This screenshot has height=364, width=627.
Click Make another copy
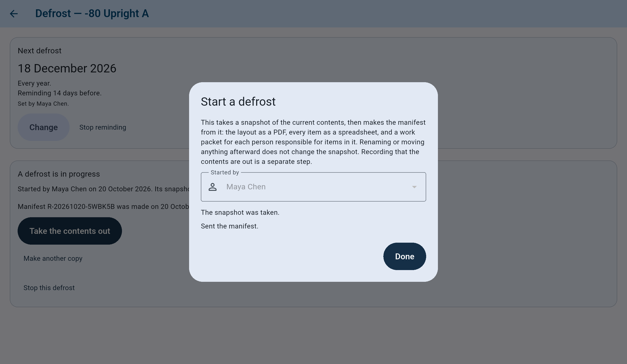(x=53, y=258)
